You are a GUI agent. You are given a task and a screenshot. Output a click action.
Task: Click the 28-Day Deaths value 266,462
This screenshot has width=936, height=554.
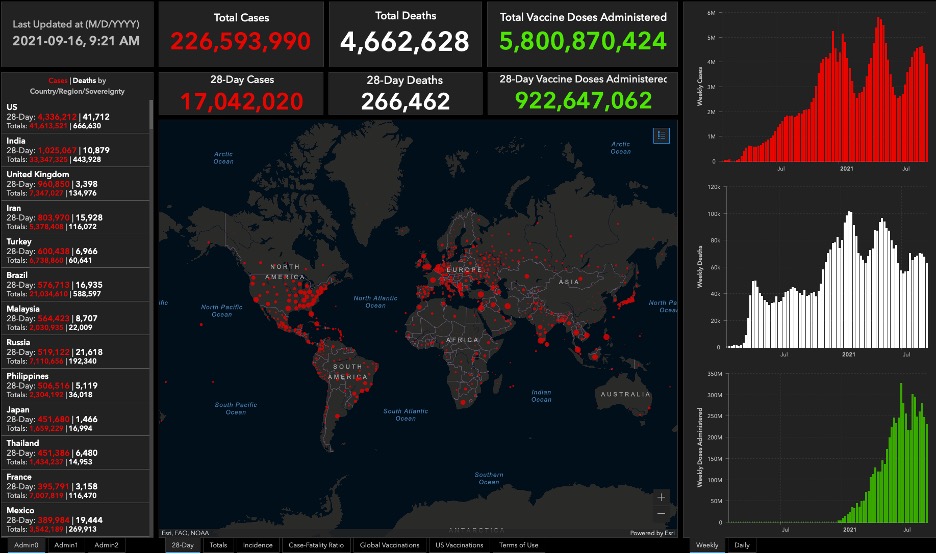405,101
